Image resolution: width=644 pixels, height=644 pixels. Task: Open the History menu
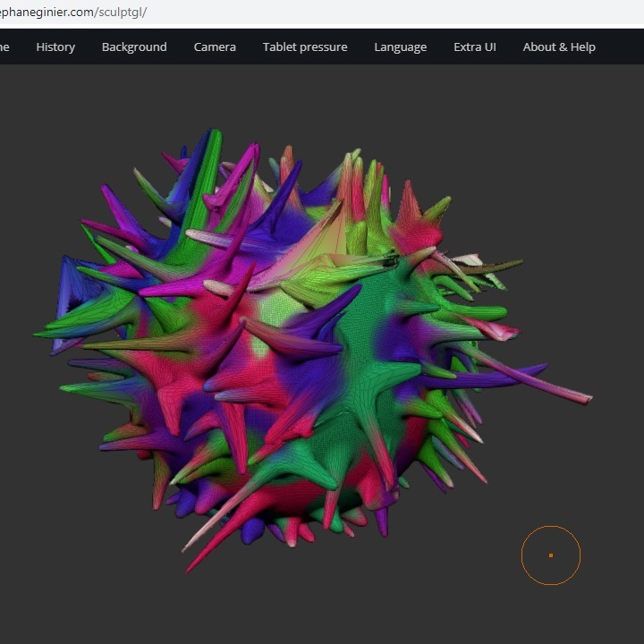[55, 47]
